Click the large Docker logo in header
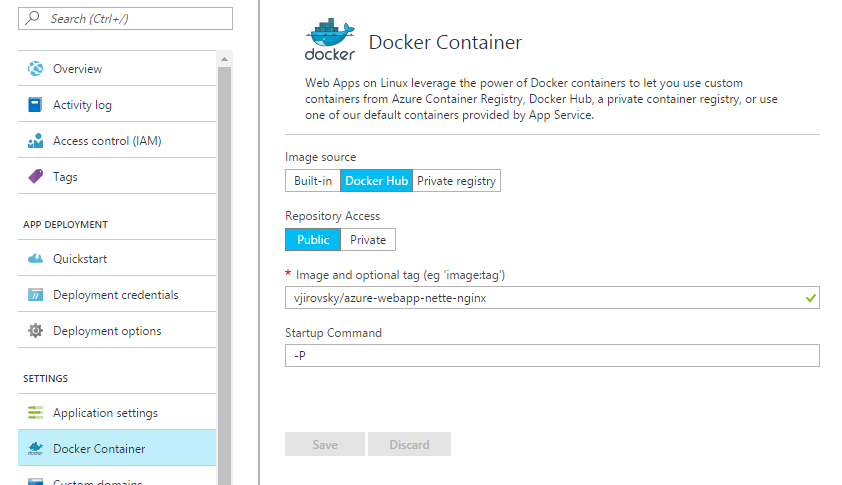 [330, 40]
